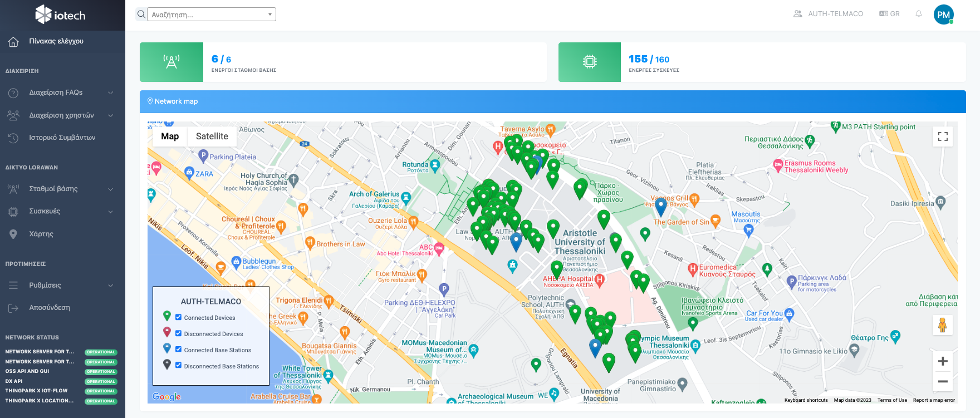This screenshot has width=980, height=418.
Task: Click the Διαχείριση FAQs question icon
Action: (x=13, y=93)
